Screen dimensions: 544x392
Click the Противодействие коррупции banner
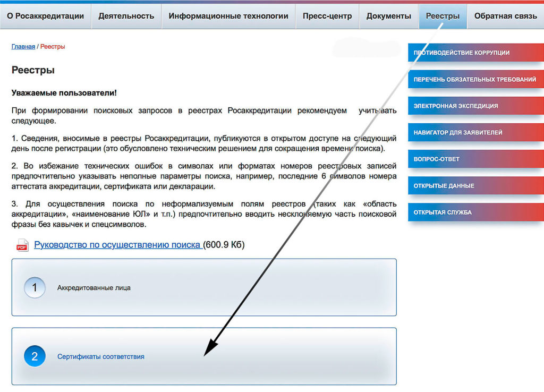(x=476, y=53)
